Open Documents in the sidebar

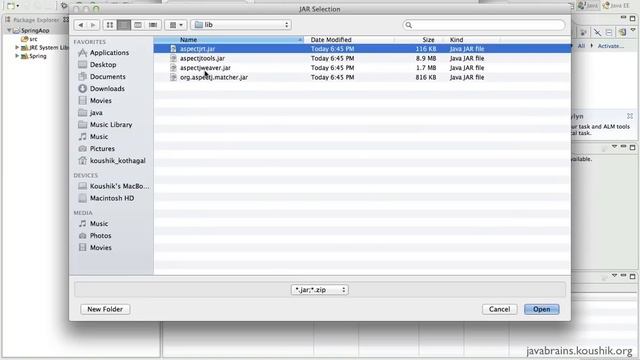pyautogui.click(x=107, y=76)
